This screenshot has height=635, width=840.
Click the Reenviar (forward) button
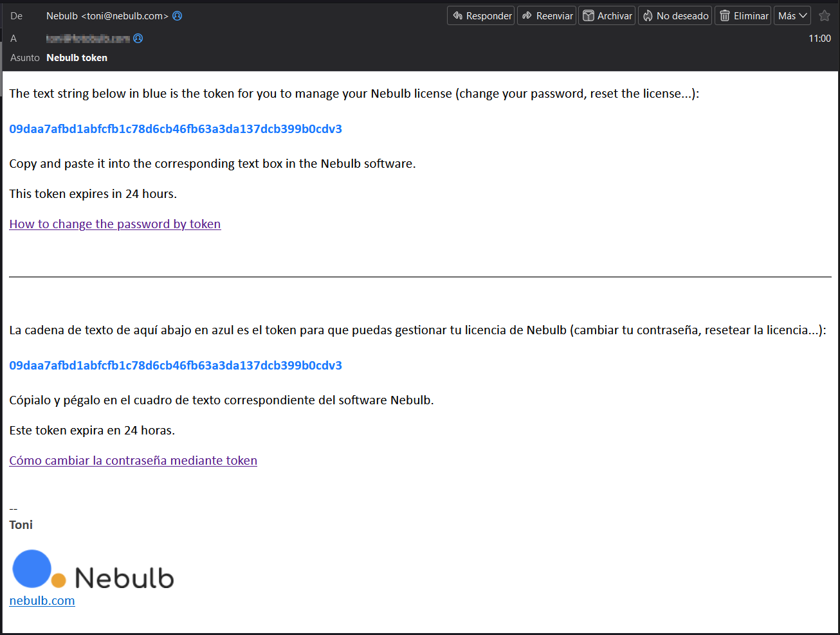[547, 16]
